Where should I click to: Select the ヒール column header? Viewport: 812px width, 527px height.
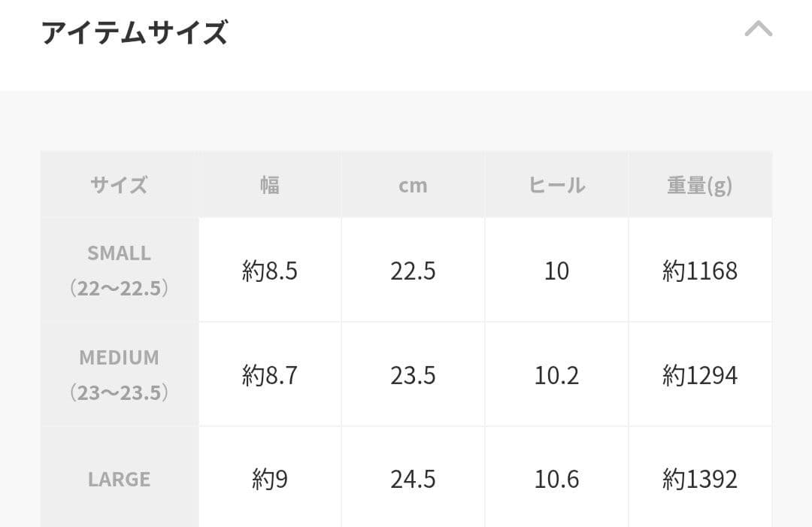pyautogui.click(x=556, y=185)
